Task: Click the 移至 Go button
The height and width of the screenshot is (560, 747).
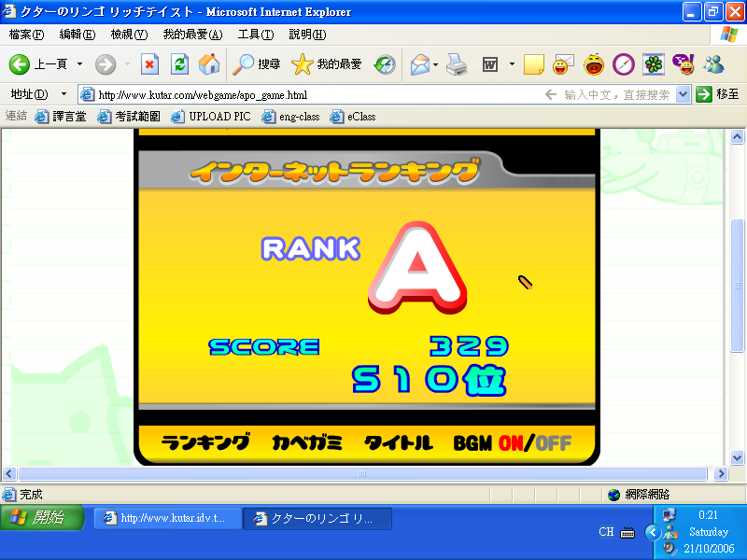Action: 718,94
